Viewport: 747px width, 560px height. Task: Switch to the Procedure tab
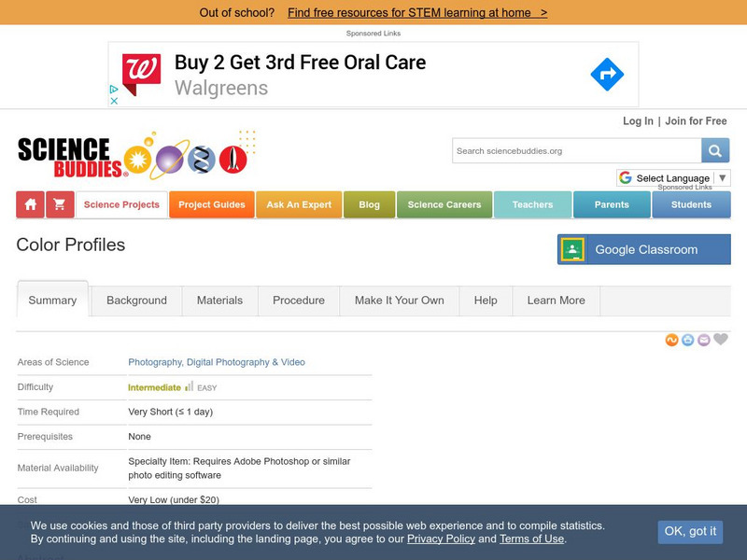tap(299, 301)
